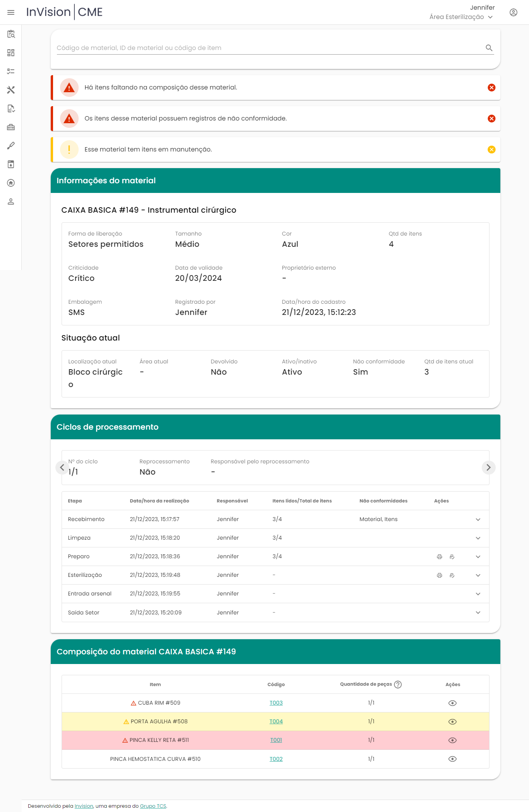This screenshot has width=529, height=812.
Task: Open the Área Esterilização dropdown
Action: (x=461, y=17)
